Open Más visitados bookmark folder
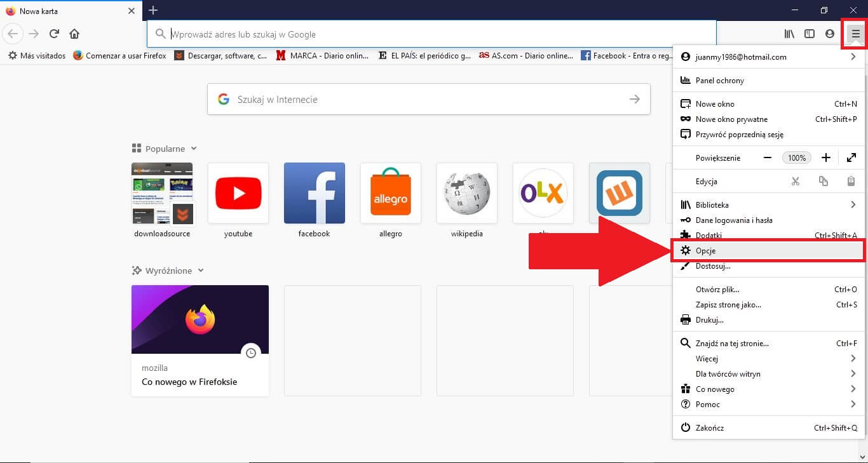 click(37, 55)
